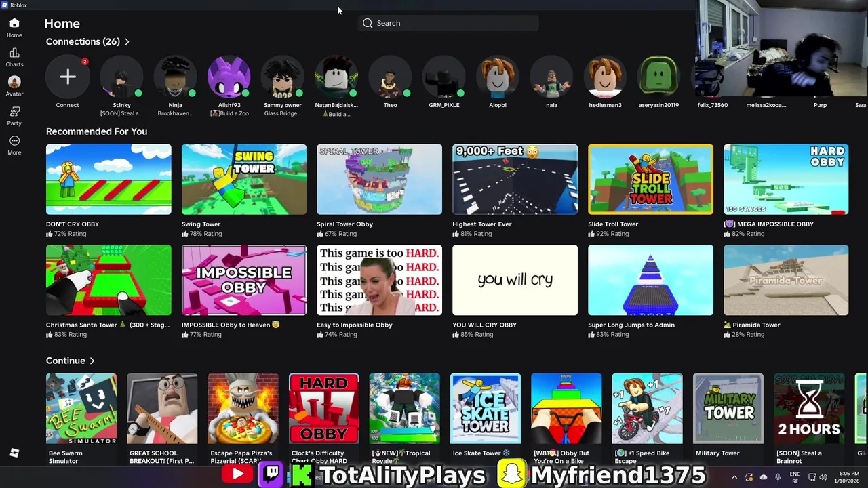
Task: Open aseryasin20119's green avatar
Action: [658, 77]
